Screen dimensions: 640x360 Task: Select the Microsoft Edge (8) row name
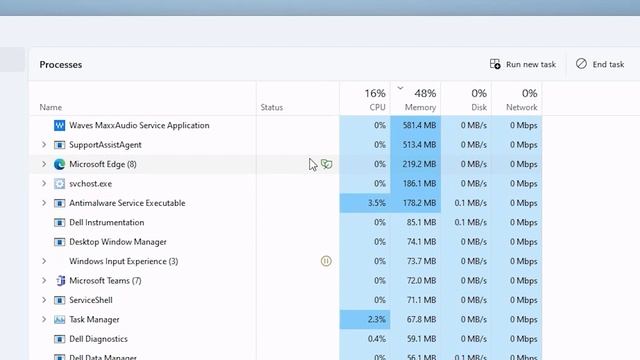tap(103, 164)
